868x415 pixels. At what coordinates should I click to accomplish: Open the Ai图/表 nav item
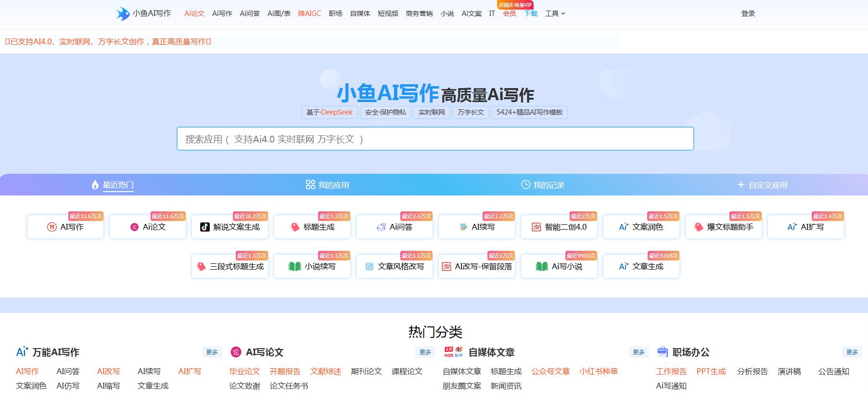point(279,13)
